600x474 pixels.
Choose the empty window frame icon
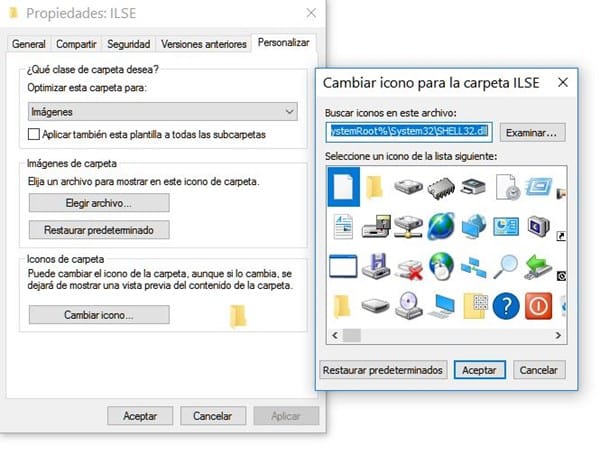(343, 266)
